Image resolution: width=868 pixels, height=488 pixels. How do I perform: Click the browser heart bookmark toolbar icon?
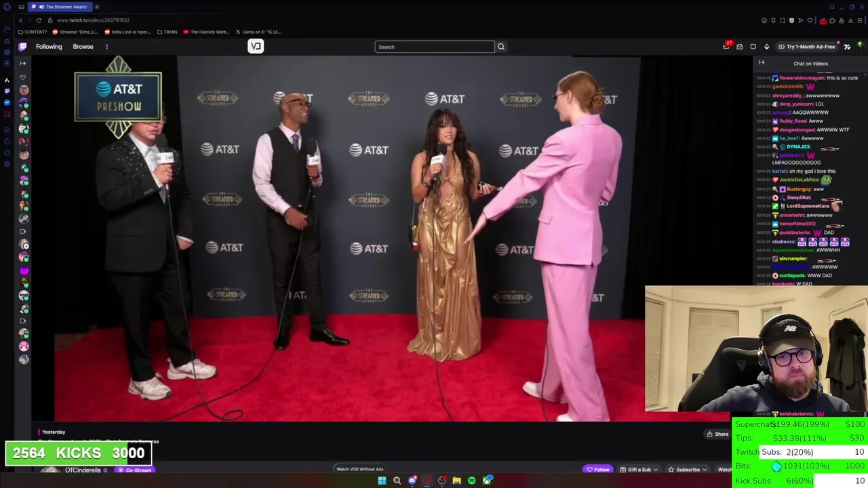[x=808, y=20]
